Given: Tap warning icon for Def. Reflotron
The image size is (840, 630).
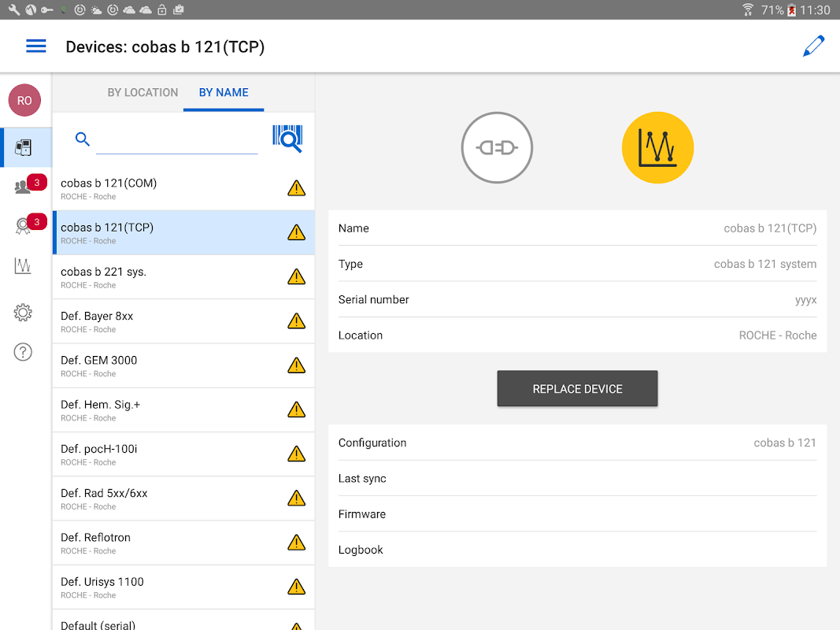Looking at the screenshot, I should tap(296, 543).
